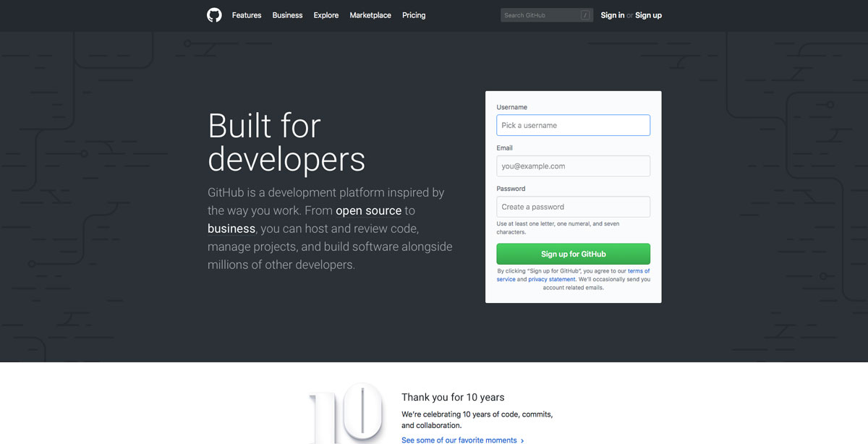Click the password requirements hint text

coord(558,228)
